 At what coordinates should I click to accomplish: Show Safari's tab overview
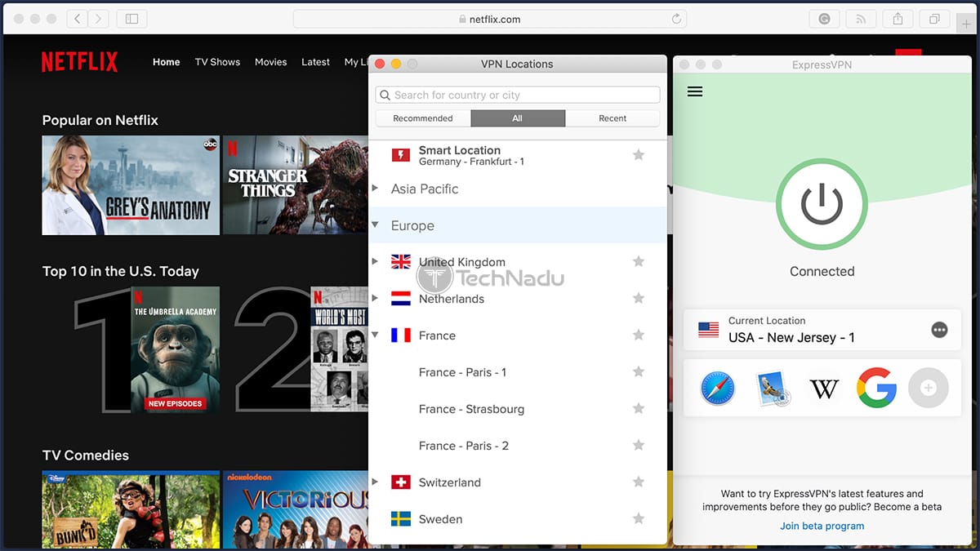(934, 18)
